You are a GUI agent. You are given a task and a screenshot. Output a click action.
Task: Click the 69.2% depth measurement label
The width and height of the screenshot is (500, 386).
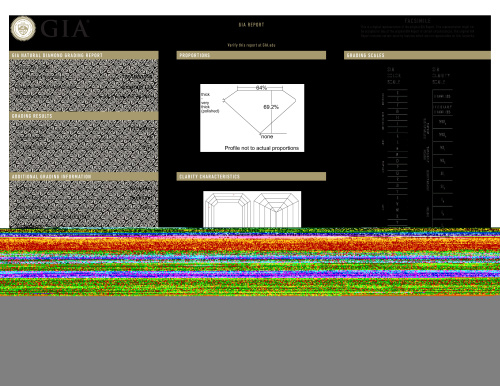(271, 107)
